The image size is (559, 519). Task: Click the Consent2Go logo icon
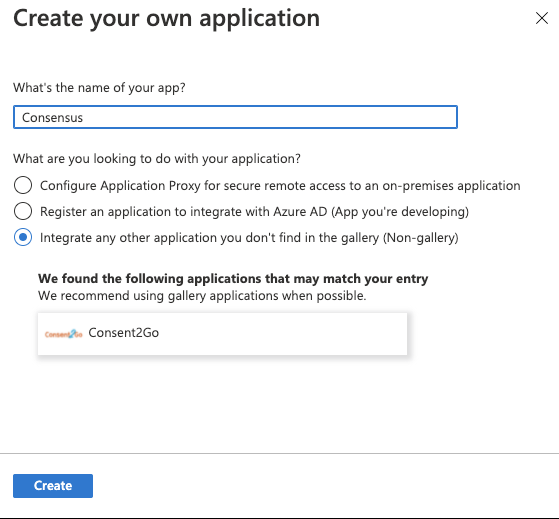click(64, 334)
